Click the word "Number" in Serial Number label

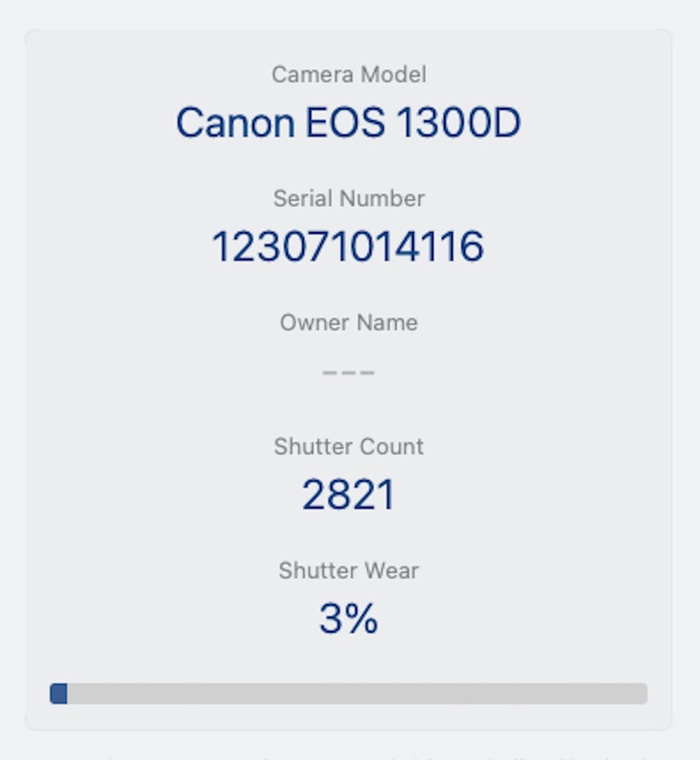click(382, 199)
